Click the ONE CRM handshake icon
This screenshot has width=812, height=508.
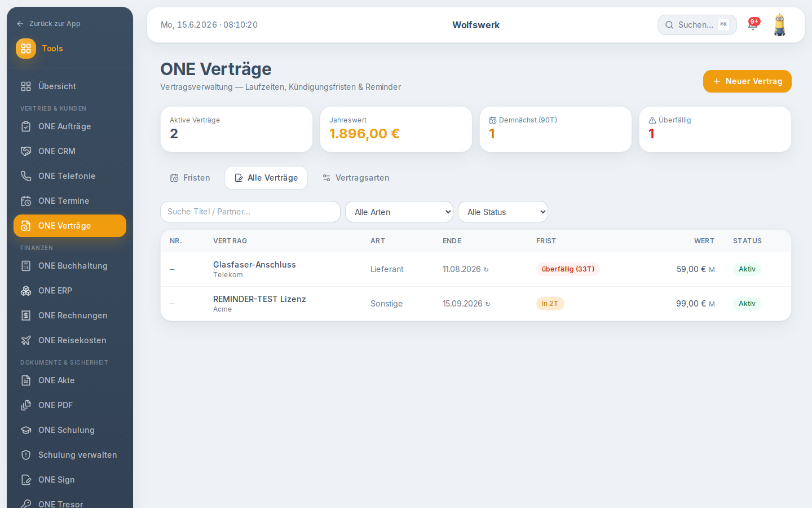tap(26, 151)
